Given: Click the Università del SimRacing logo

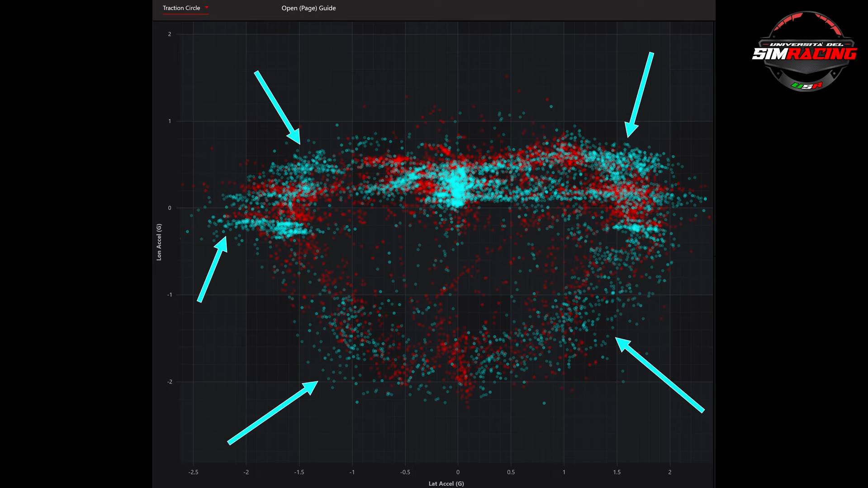Looking at the screenshot, I should click(x=804, y=52).
